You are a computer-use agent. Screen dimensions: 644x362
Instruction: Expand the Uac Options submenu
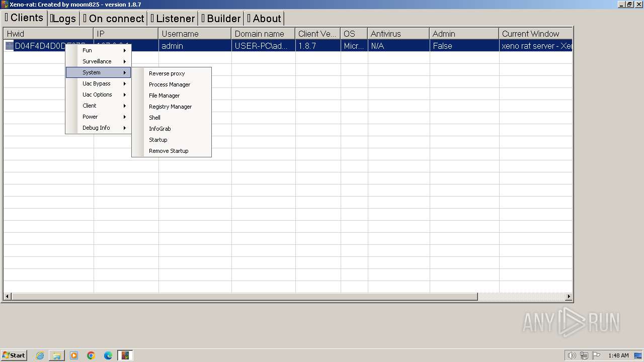(x=98, y=95)
